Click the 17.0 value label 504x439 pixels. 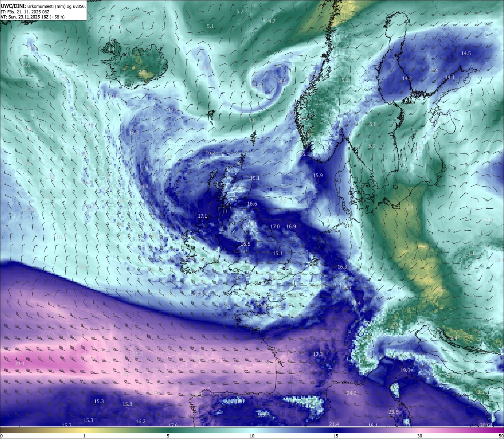(275, 227)
